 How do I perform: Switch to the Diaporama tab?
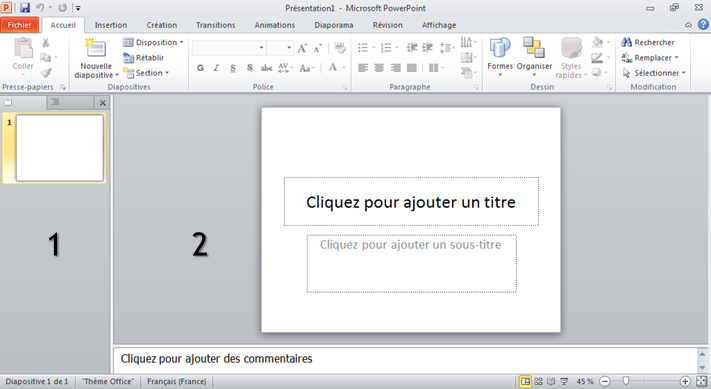tap(334, 25)
